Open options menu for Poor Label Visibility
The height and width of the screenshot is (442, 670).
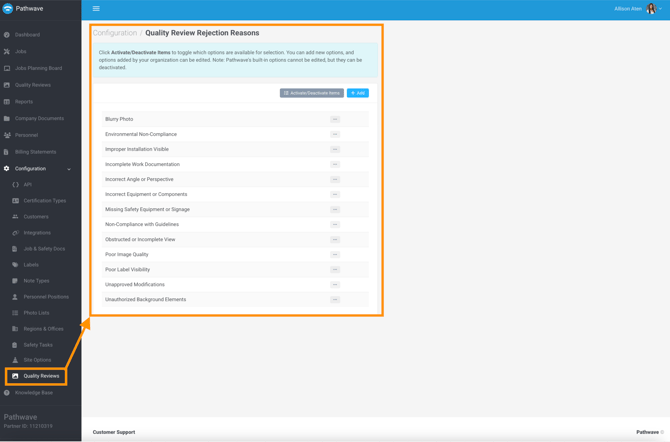tap(335, 269)
